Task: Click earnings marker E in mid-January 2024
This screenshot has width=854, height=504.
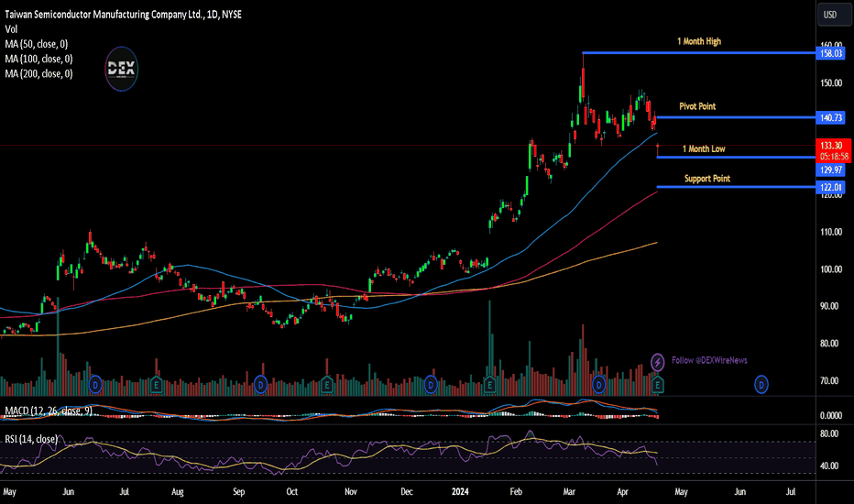Action: coord(489,385)
